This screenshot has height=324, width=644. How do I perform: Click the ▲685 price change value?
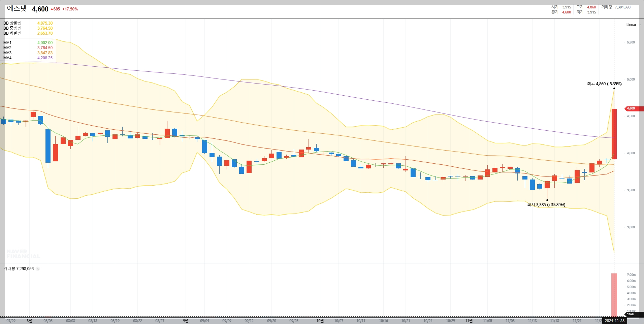[55, 9]
